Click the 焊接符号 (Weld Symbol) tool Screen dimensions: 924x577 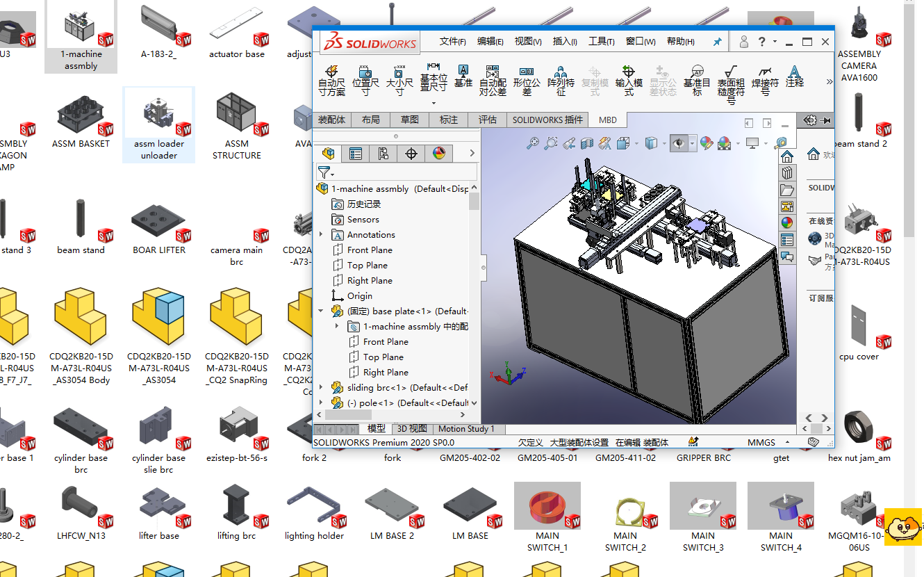pyautogui.click(x=765, y=80)
